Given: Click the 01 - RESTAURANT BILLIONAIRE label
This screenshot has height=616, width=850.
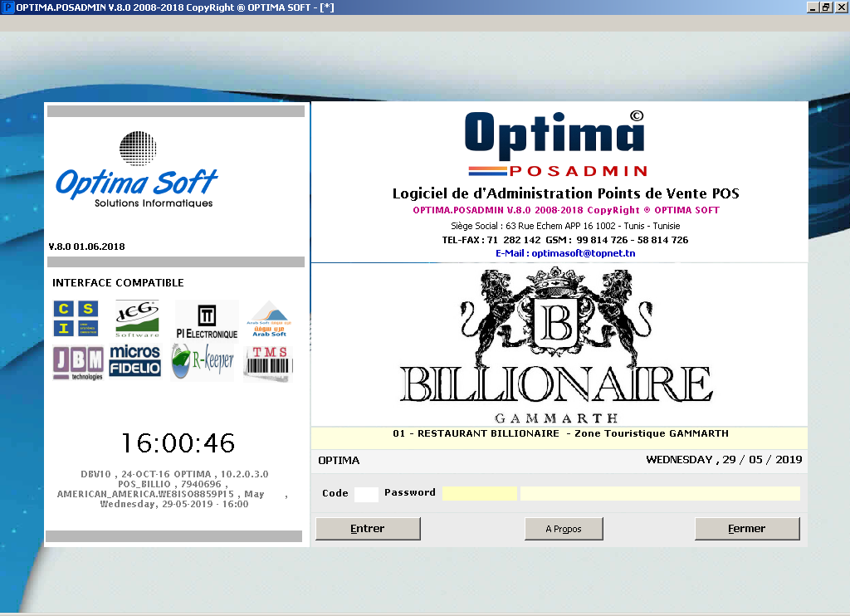Looking at the screenshot, I should coord(560,433).
